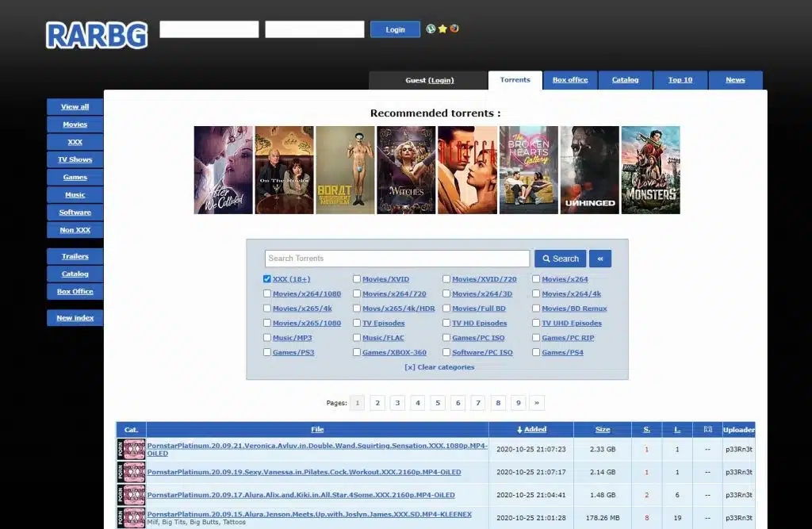812x529 pixels.
Task: Click the yellow star bookmark icon
Action: tap(442, 29)
